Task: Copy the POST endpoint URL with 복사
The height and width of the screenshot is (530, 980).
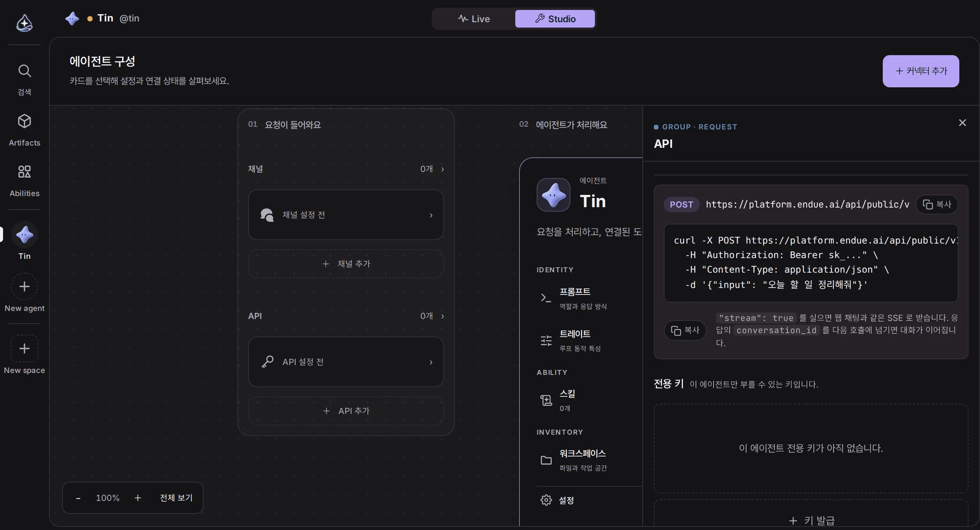Action: point(937,204)
